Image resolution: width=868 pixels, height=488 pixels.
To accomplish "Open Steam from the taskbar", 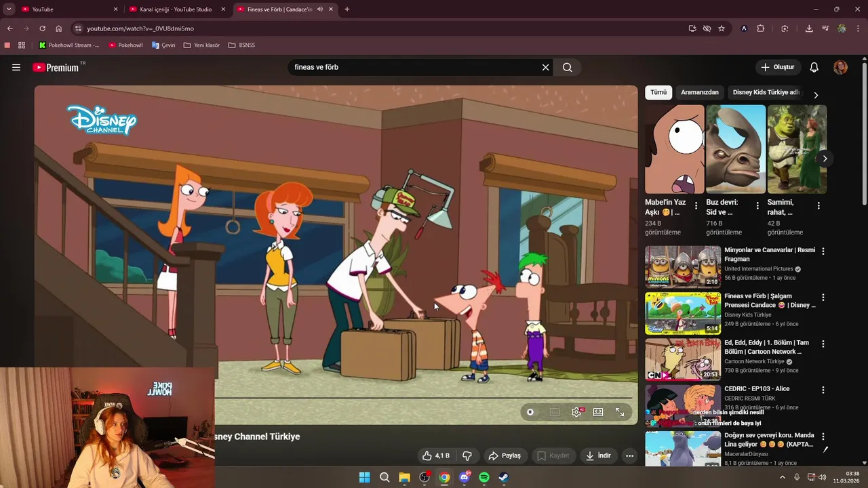I will [505, 477].
